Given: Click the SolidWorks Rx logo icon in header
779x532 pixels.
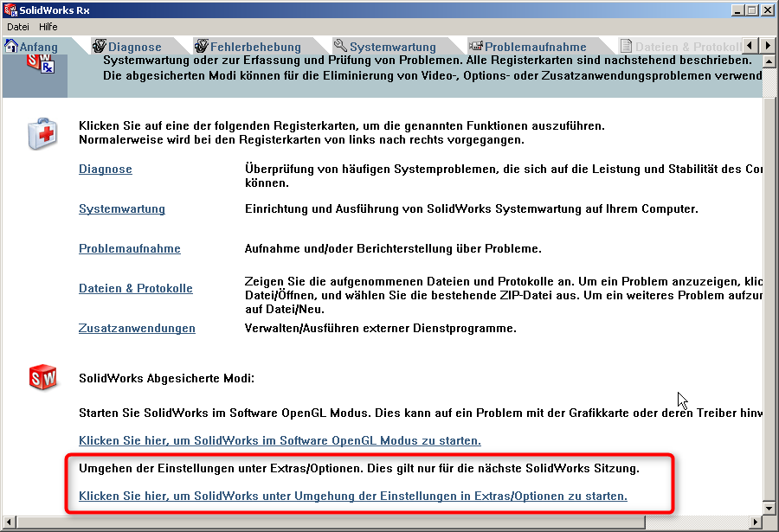Looking at the screenshot, I should (x=40, y=64).
